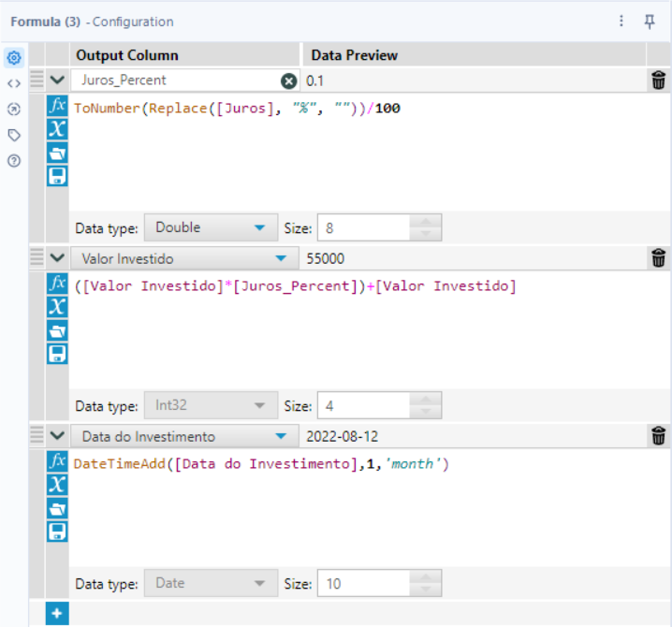Click the DateTimeAdd formula editor
Screen dimensions: 672x627
click(x=369, y=508)
